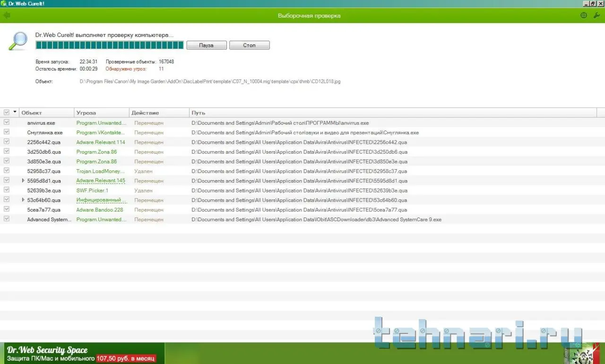Screen dimensions: 605x364
Task: Toggle the checkbox for 3d250db6.qua
Action: click(7, 151)
